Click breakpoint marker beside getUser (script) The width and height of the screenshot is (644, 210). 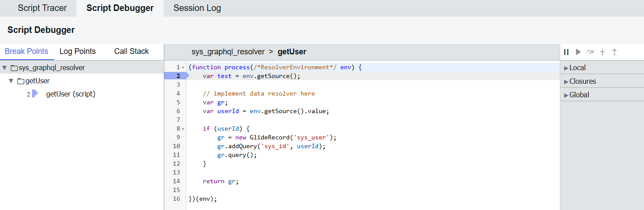[x=35, y=93]
